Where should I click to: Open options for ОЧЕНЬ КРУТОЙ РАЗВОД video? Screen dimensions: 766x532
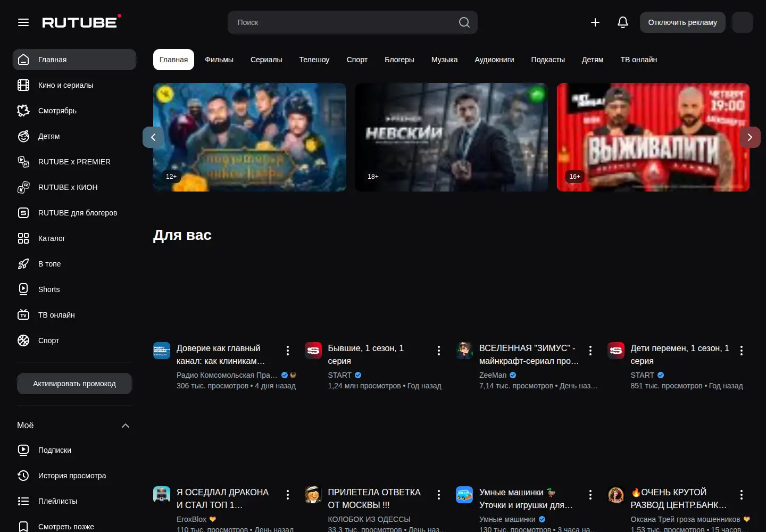click(x=742, y=495)
